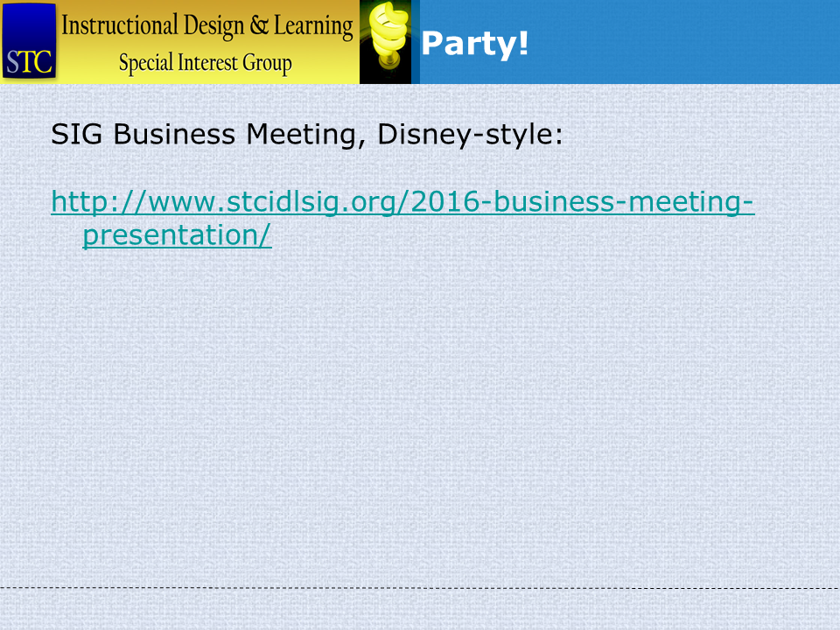Screen dimensions: 840x630
Task: Select the 'SIG Business Meeting, Disney-style:' text line
Action: click(307, 134)
